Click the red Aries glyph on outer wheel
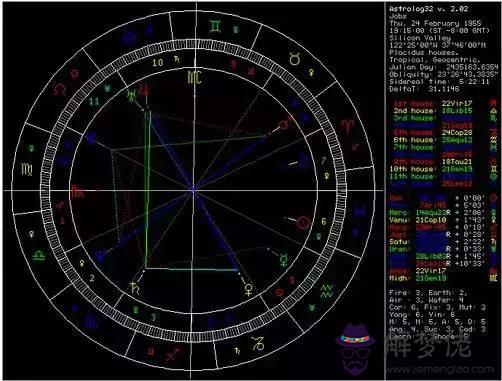502x381 pixels. pos(347,126)
